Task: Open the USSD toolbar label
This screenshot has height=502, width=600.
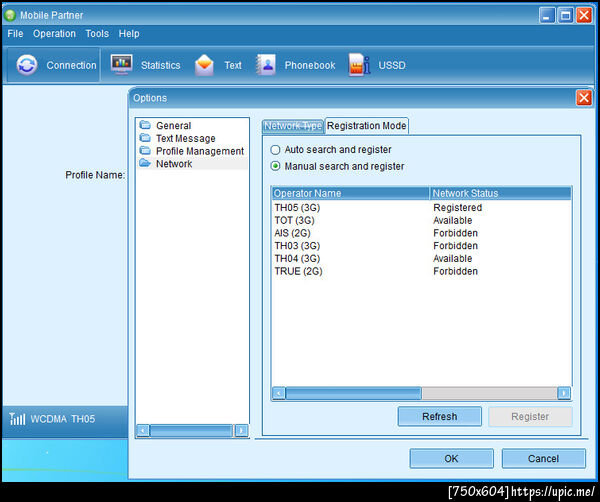Action: [x=392, y=65]
